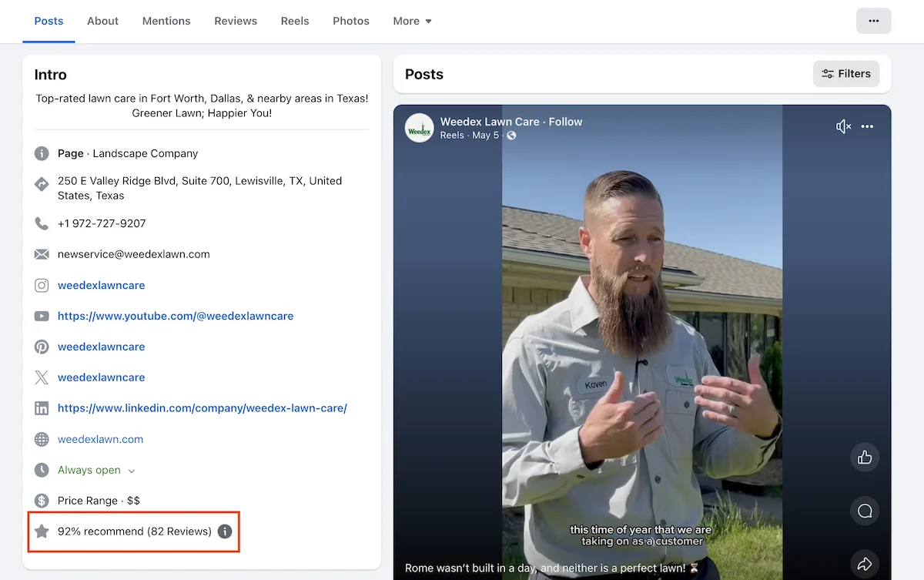This screenshot has width=924, height=580.
Task: Open the reel's three-dot options menu
Action: point(868,127)
